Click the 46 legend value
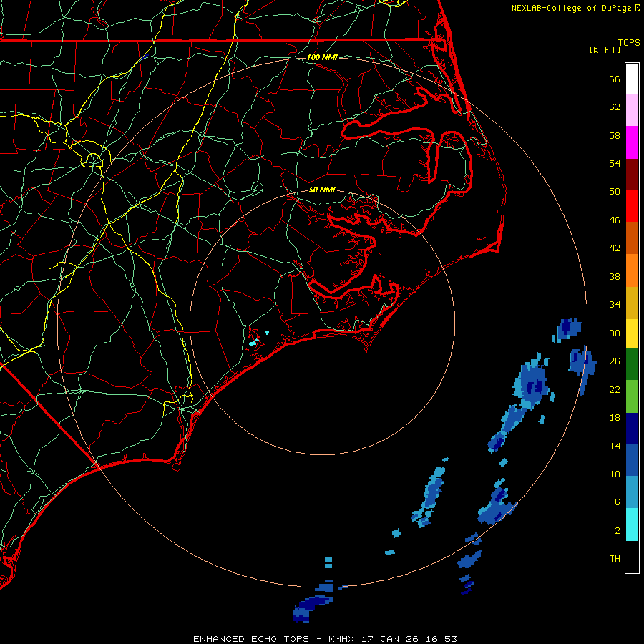 [x=615, y=220]
